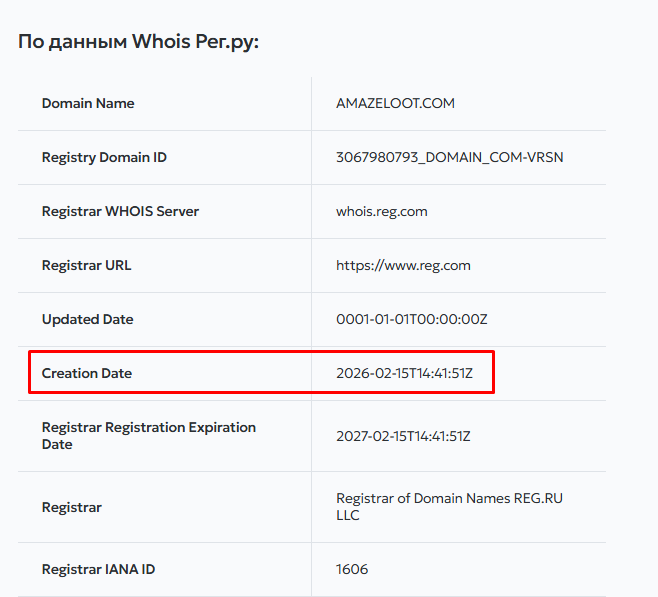Click the Registrar of Domain Names REG.RU LLC value

coord(449,507)
